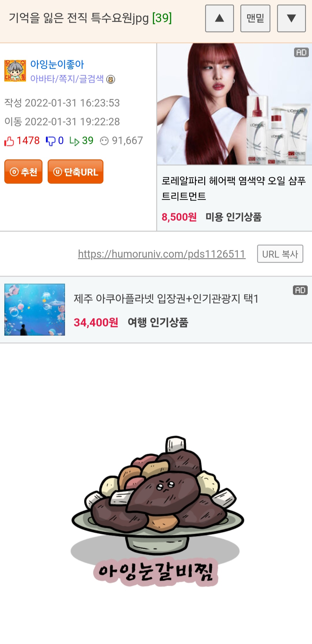
Task: Open 제주 아쿠아플라넷 입장권 ad title
Action: [x=166, y=298]
